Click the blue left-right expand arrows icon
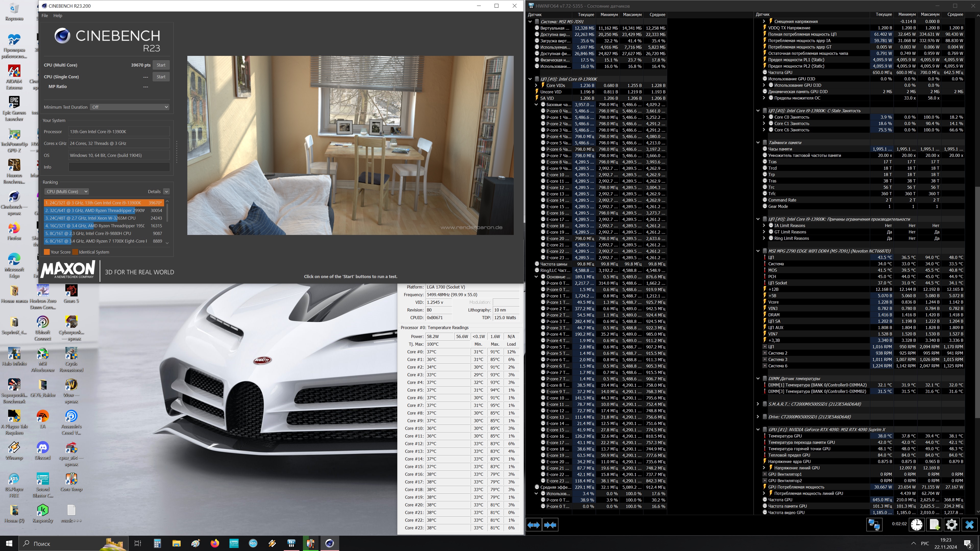 533,525
